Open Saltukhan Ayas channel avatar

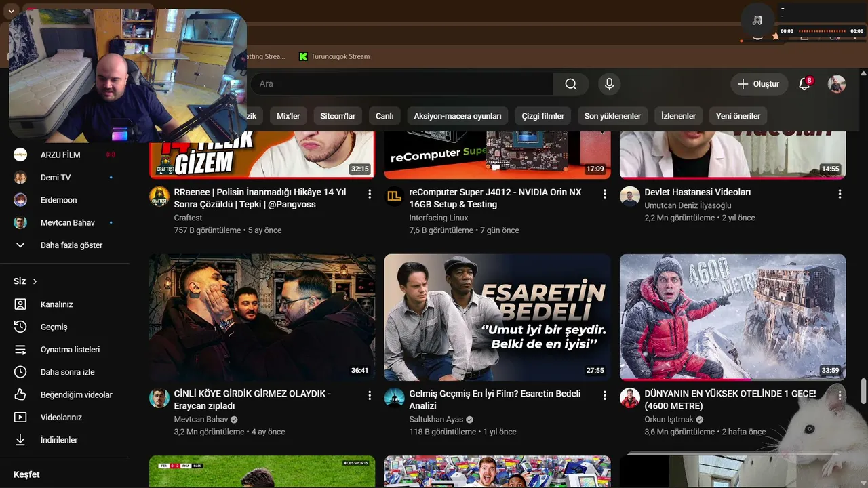click(x=394, y=398)
